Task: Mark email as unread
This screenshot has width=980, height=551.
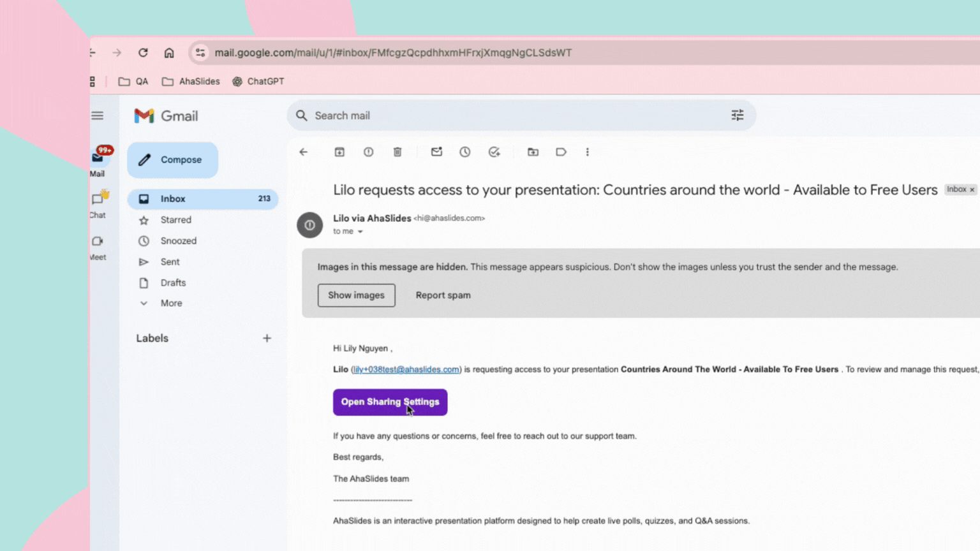Action: 436,152
